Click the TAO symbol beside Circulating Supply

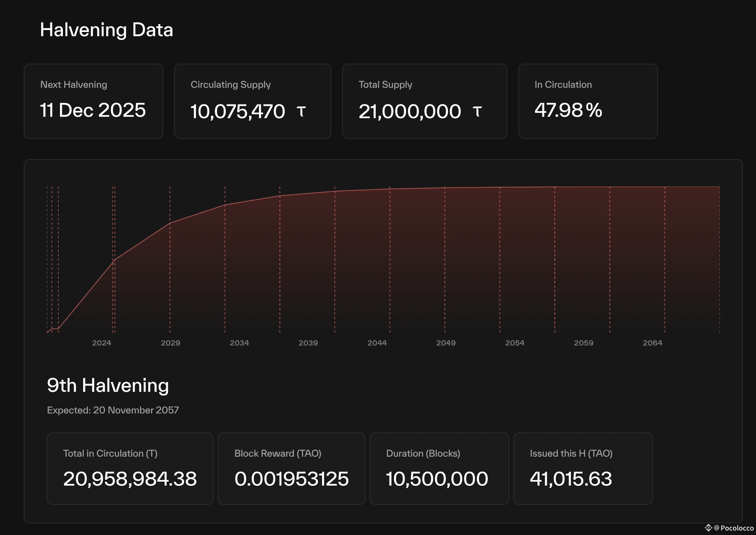click(x=301, y=111)
